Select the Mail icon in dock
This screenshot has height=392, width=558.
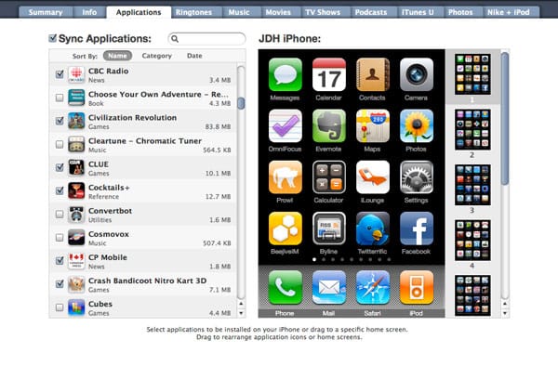(329, 287)
